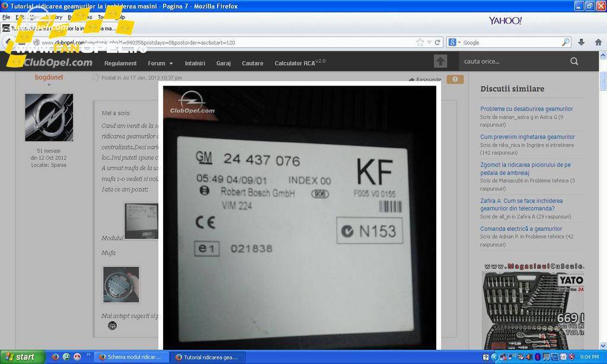607x364 pixels.
Task: Open the Cautare search page
Action: point(253,63)
